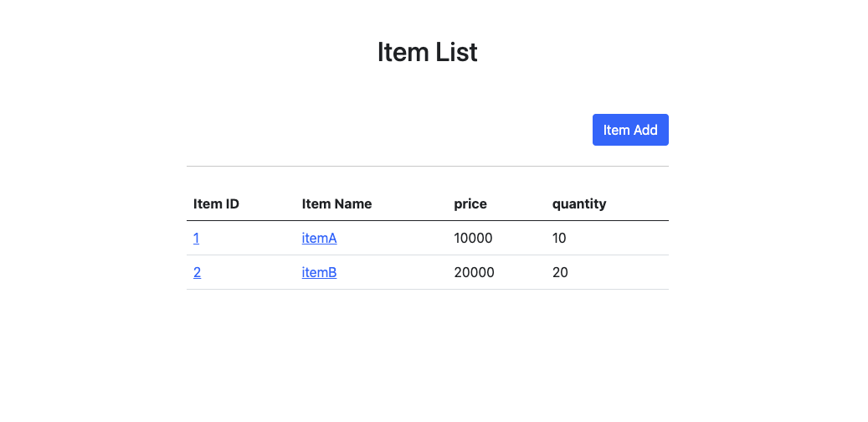Open item ID link 2
The width and height of the screenshot is (868, 422).
[x=197, y=272]
